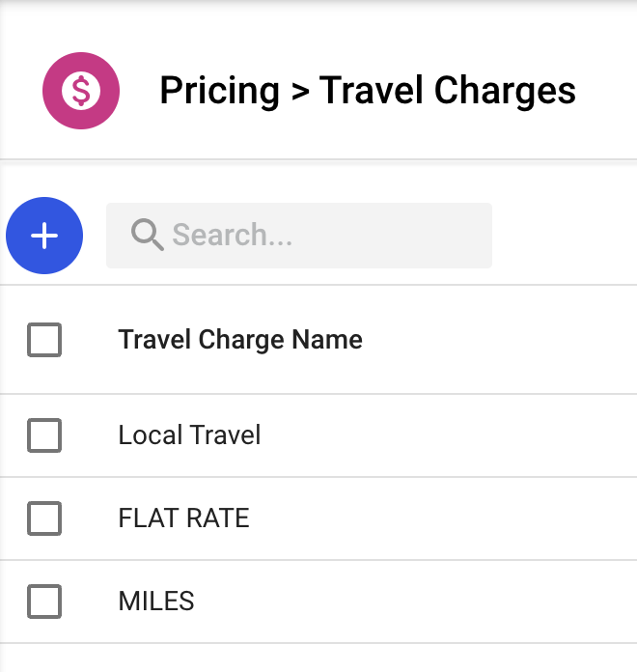Click the Search... placeholder text

click(232, 236)
